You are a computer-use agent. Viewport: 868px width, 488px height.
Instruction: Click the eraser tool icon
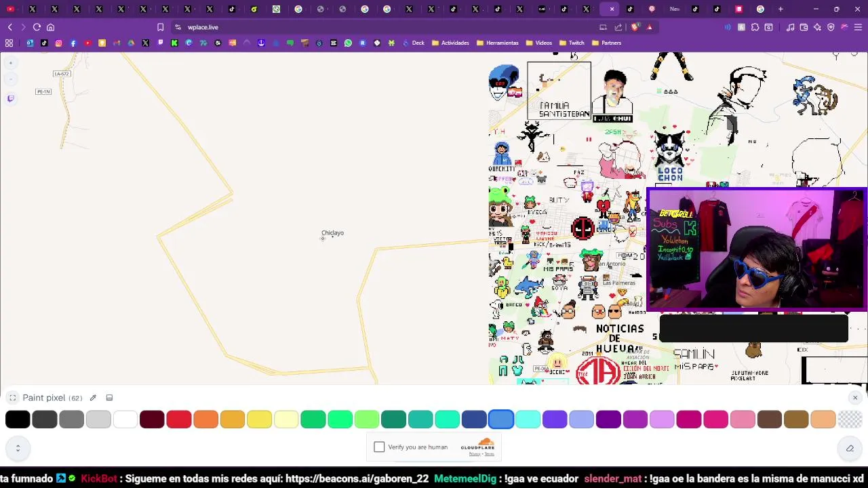(850, 448)
